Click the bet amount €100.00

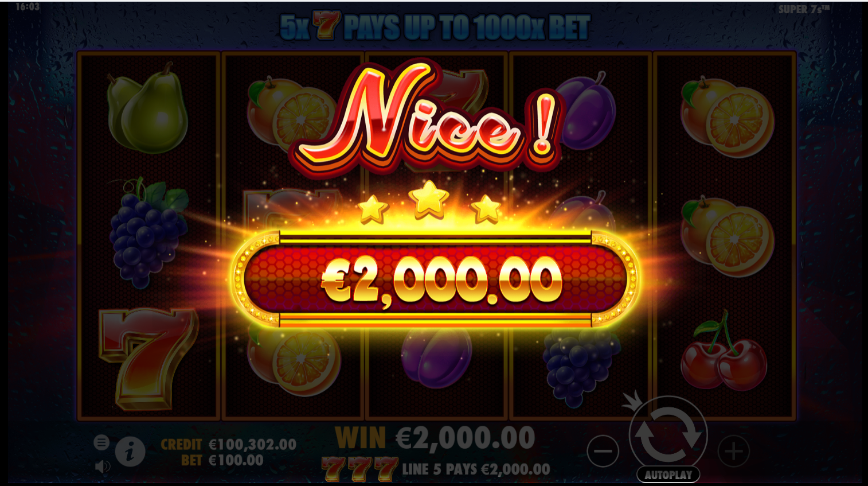coord(236,460)
